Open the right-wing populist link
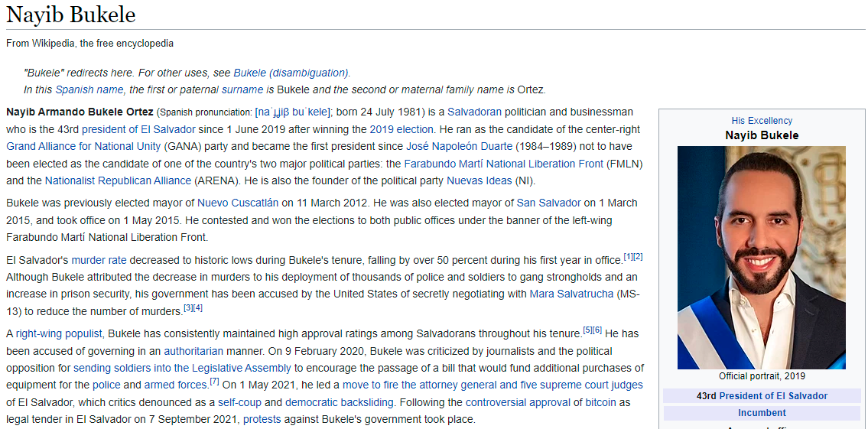The height and width of the screenshot is (429, 868). tap(59, 333)
